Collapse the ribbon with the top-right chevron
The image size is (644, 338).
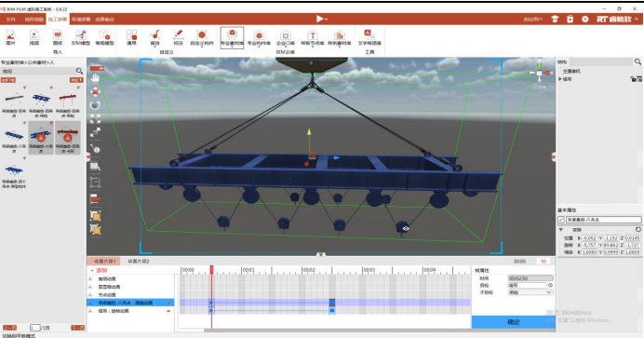click(x=637, y=19)
